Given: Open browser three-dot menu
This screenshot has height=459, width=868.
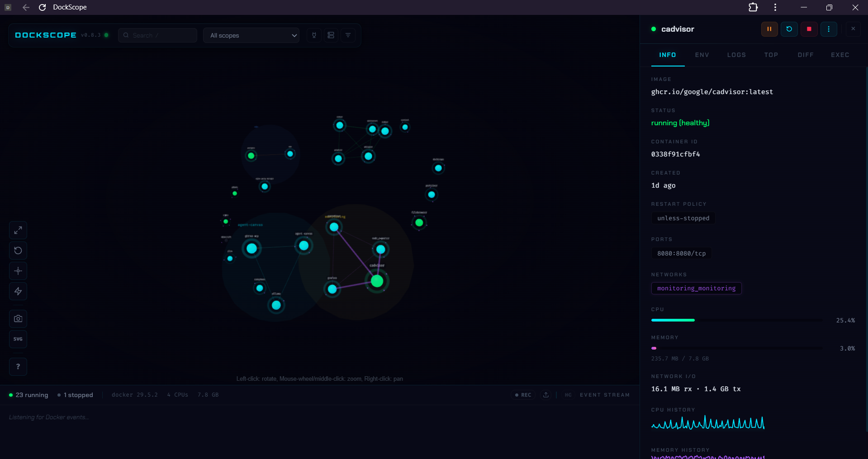Looking at the screenshot, I should 775,7.
